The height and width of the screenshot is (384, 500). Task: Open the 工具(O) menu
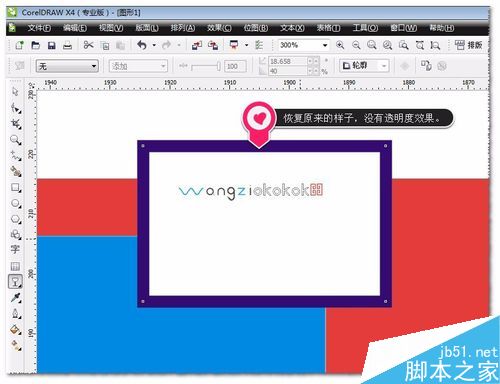pos(365,28)
